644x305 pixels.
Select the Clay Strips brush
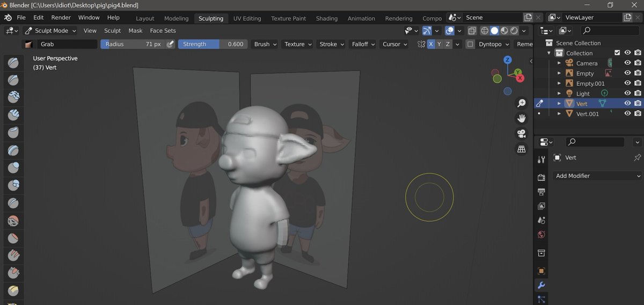[x=13, y=115]
